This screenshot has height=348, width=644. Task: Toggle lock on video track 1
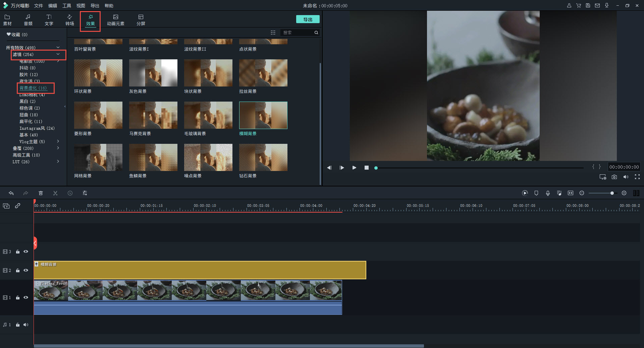(x=18, y=298)
